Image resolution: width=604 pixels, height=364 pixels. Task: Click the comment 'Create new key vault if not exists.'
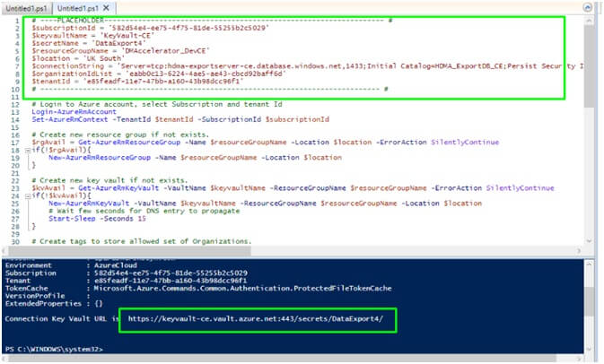[109, 181]
